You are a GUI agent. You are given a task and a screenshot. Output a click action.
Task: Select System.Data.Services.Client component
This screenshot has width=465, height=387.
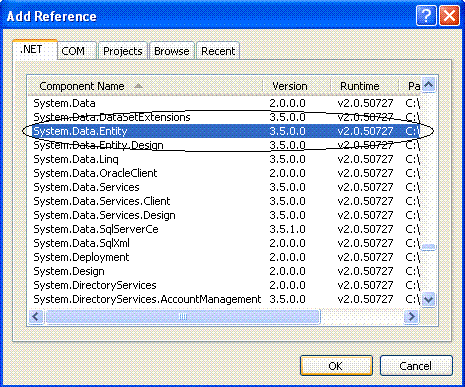[224, 201]
